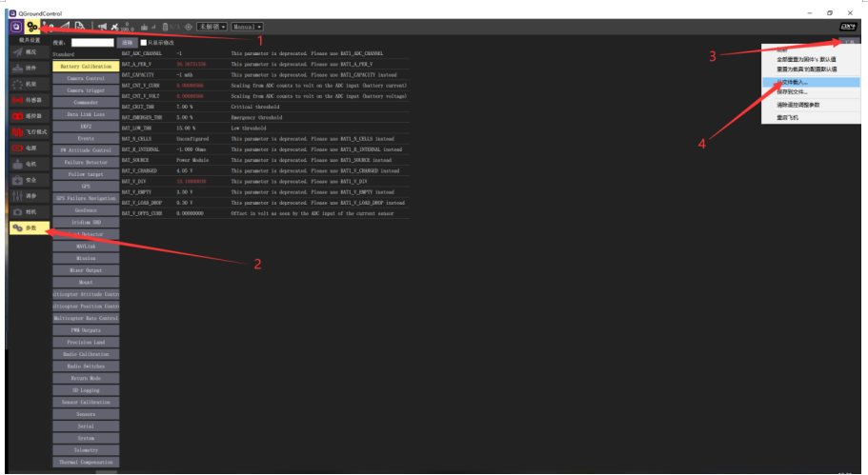Choose 清除遥控调整参数 menu entry

[x=811, y=105]
